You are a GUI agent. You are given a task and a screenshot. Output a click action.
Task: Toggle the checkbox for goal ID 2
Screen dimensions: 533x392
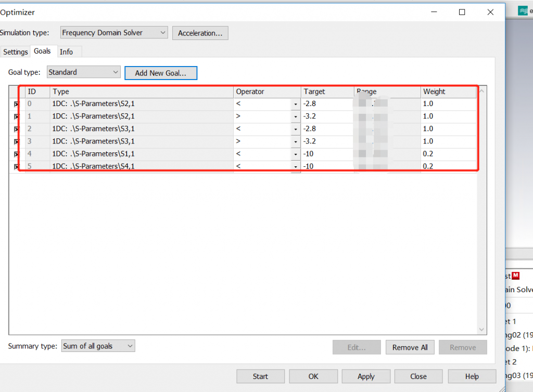[x=16, y=129]
